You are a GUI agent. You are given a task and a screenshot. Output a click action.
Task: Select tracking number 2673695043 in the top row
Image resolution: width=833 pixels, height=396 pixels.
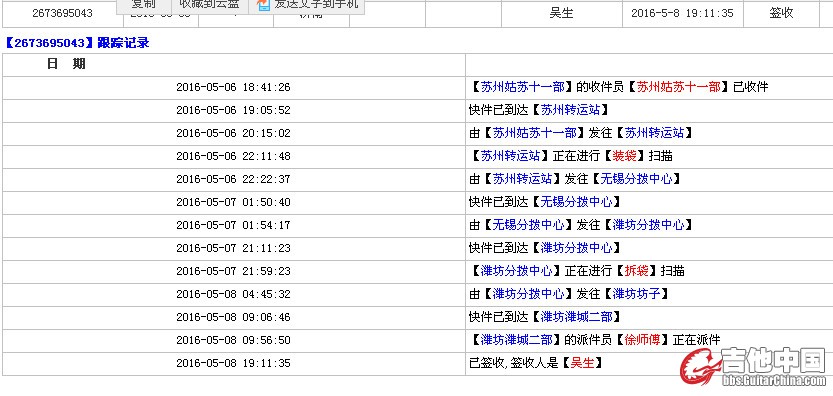(x=62, y=13)
